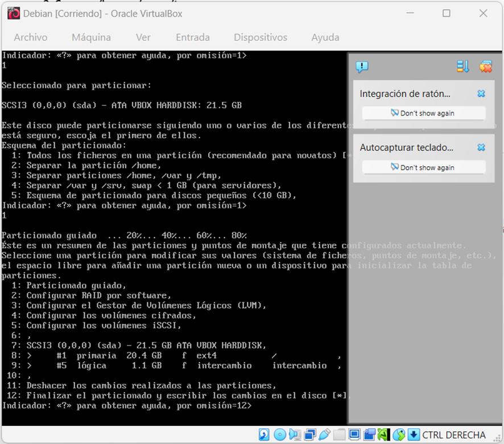
Task: Open the Máquina menu
Action: 91,38
